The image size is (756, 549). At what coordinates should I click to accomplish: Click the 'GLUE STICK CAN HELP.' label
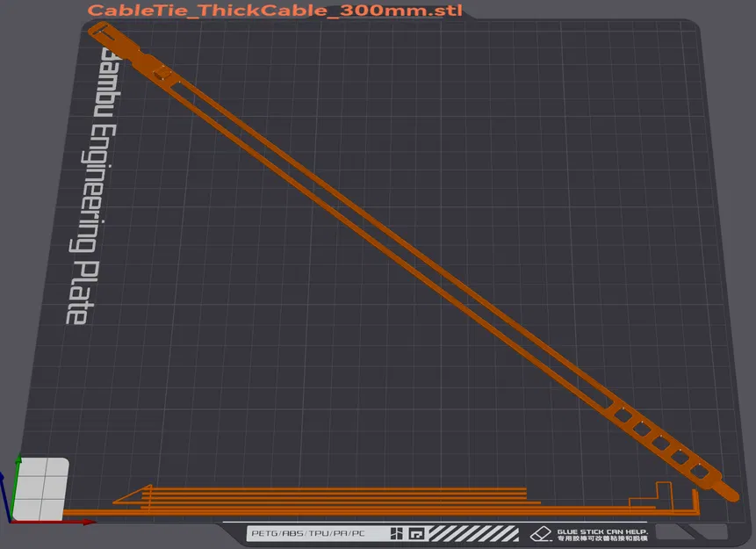(x=602, y=531)
